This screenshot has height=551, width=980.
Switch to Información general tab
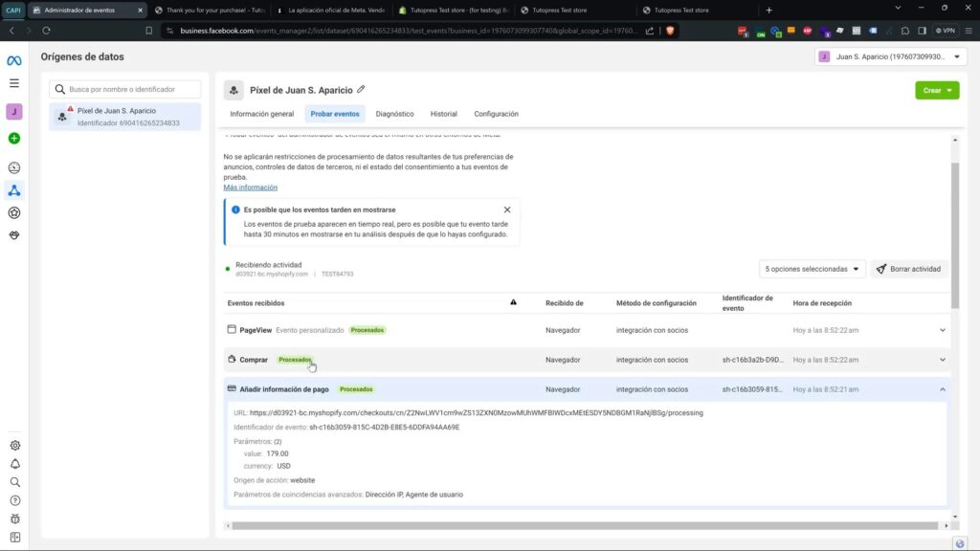tap(262, 114)
